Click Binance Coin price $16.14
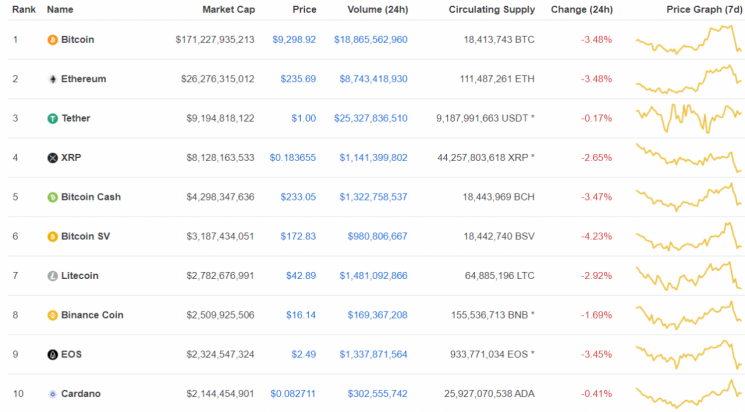Screen dimensions: 745x412 pyautogui.click(x=301, y=315)
